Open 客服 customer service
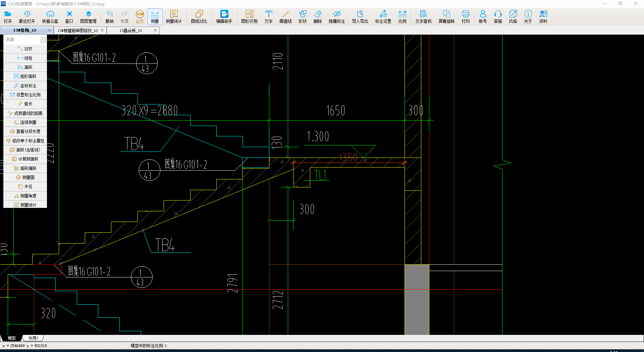The height and width of the screenshot is (352, 644). pos(498,16)
